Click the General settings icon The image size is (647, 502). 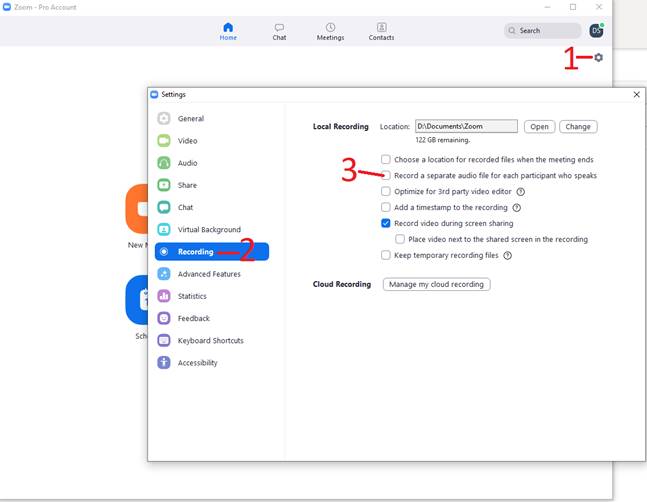point(164,118)
